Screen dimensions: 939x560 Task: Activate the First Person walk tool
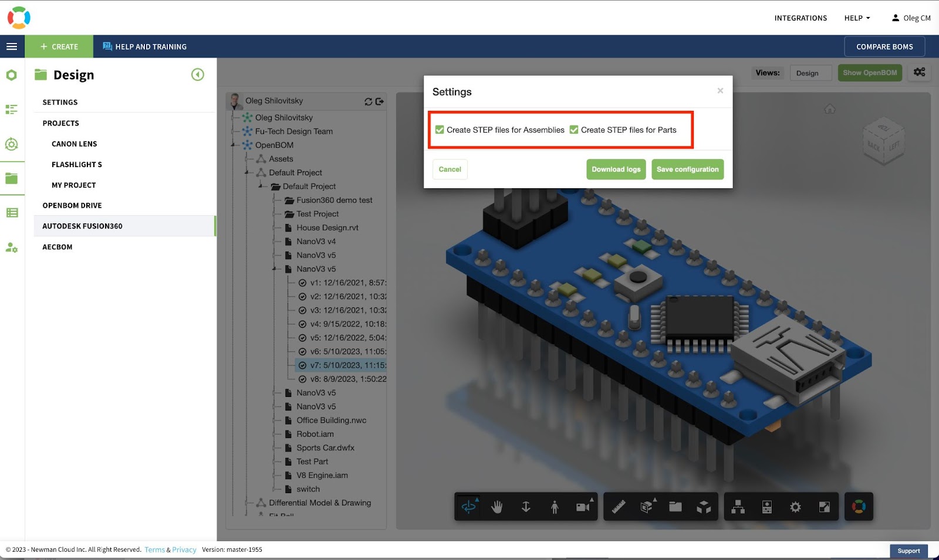(x=555, y=507)
